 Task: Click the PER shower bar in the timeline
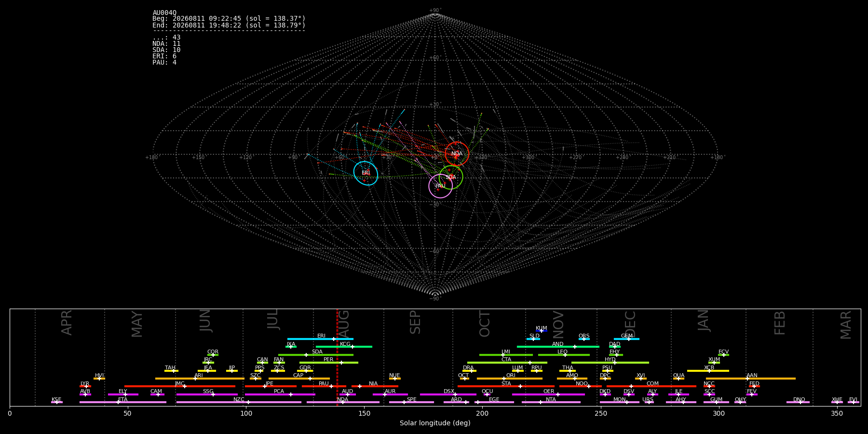pyautogui.click(x=329, y=363)
